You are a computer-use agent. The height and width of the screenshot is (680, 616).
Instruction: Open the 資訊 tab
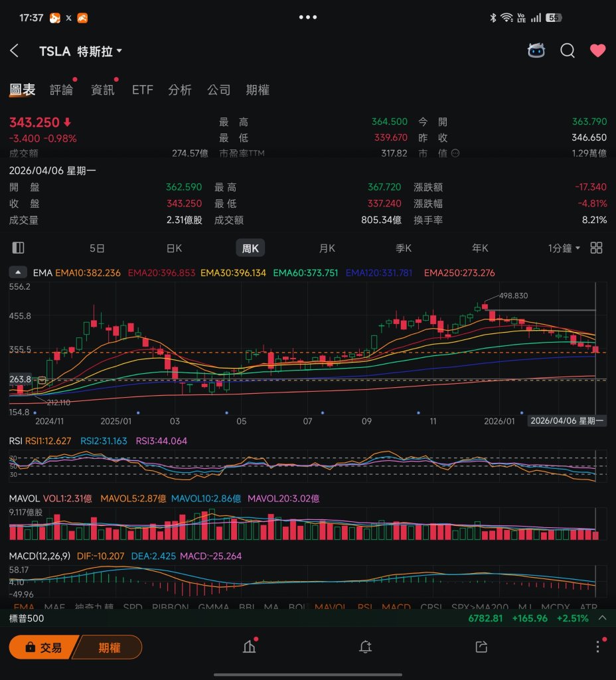tap(103, 90)
